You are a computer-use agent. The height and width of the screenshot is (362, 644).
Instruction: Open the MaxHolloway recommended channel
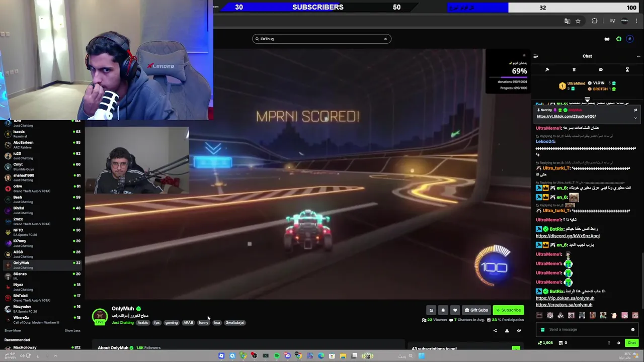pyautogui.click(x=42, y=347)
